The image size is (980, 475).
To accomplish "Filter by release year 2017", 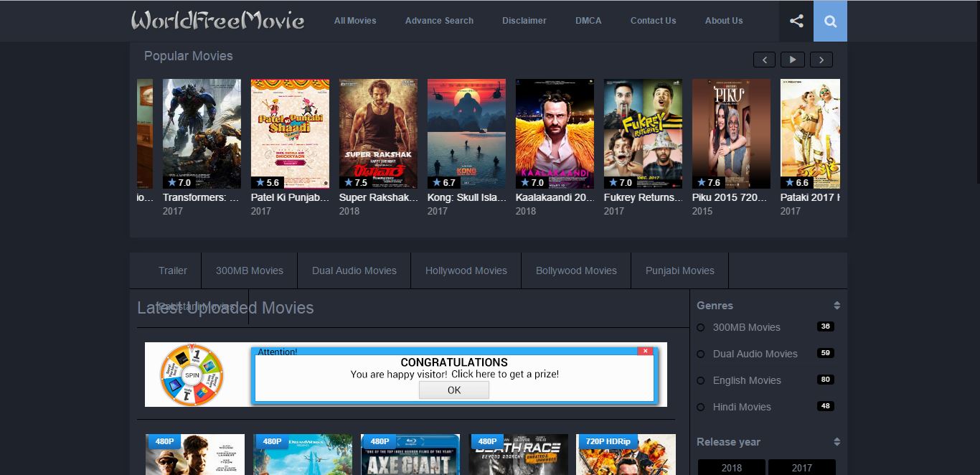I will (x=802, y=468).
